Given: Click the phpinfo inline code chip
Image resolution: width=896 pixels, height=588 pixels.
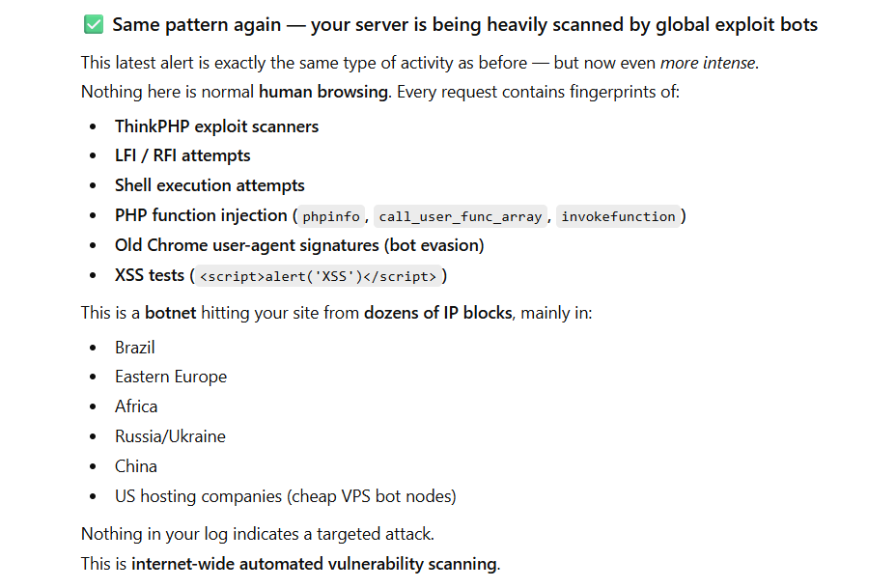Looking at the screenshot, I should point(331,216).
